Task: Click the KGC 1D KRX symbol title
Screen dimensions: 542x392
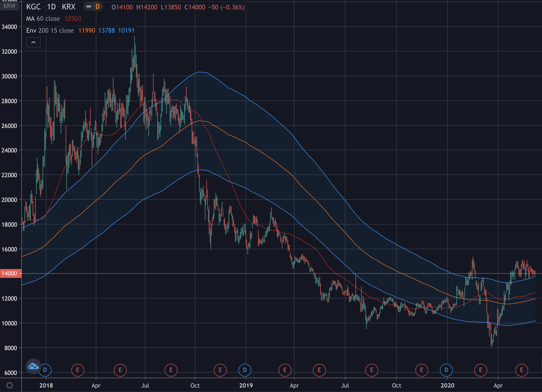Action: tap(51, 7)
